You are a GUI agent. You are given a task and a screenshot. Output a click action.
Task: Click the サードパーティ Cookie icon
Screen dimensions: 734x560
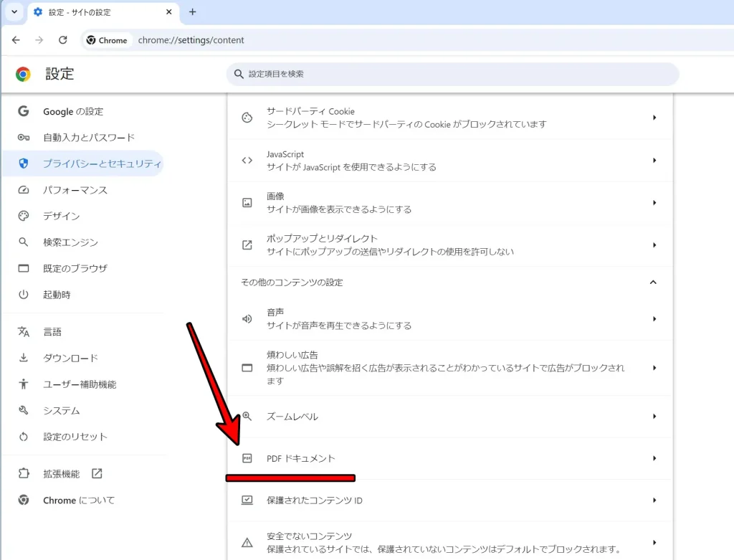pos(247,118)
